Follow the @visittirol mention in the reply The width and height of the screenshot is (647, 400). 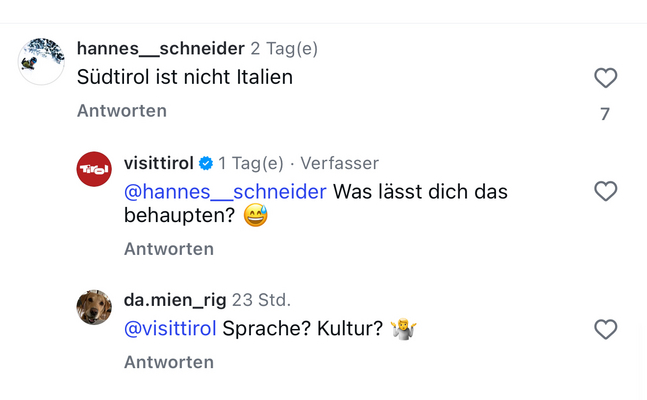170,328
